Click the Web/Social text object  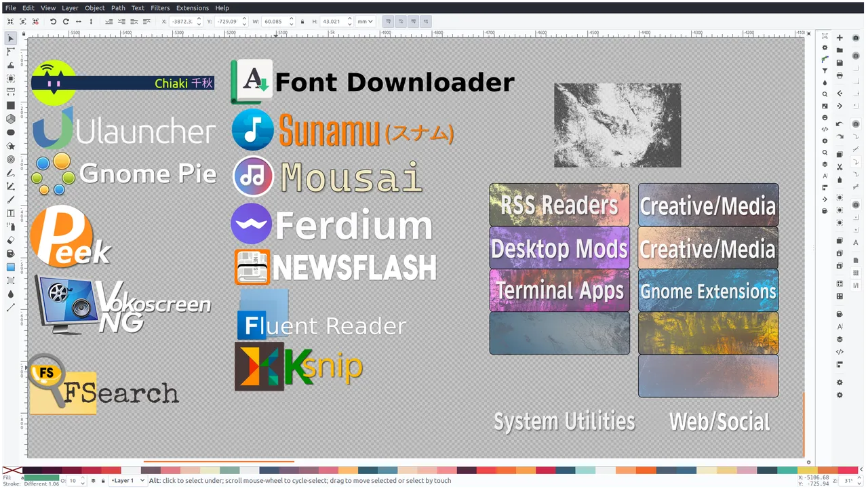point(719,422)
